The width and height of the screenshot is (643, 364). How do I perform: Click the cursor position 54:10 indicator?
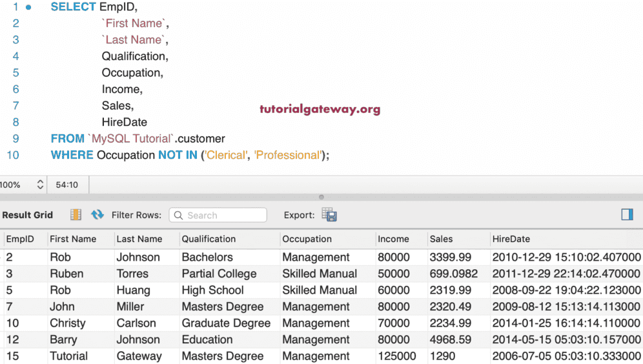coord(67,185)
